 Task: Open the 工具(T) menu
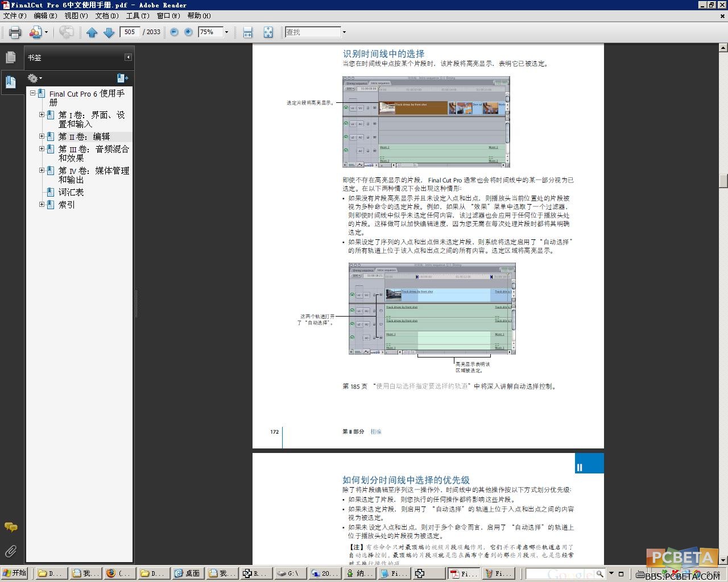tap(138, 16)
